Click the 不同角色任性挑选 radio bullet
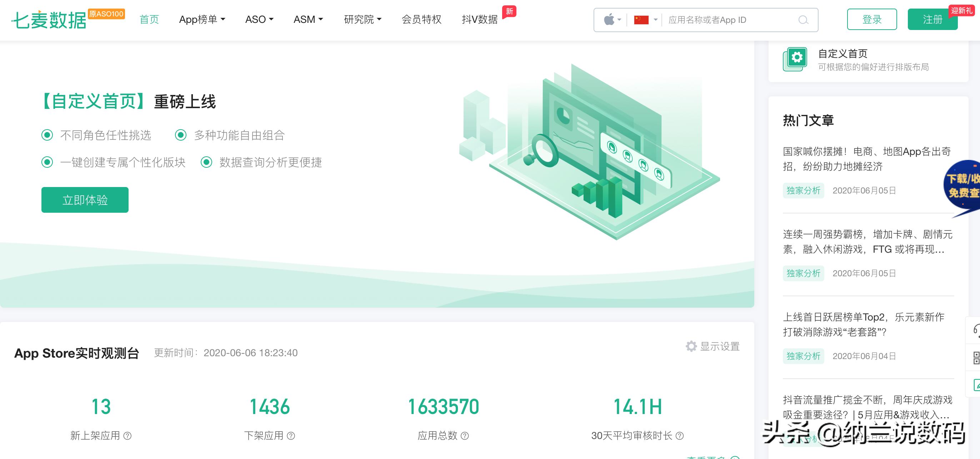The width and height of the screenshot is (980, 459). pyautogui.click(x=47, y=135)
